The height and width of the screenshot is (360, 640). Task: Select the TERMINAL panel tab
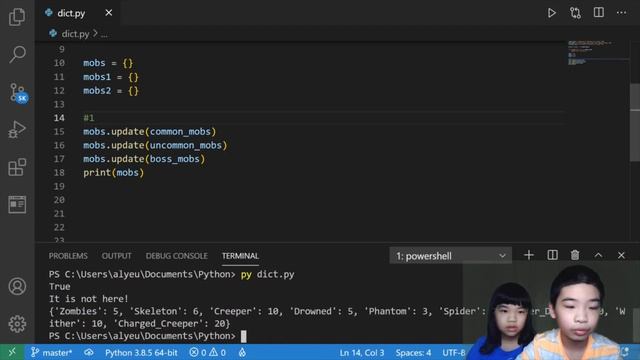pos(240,256)
